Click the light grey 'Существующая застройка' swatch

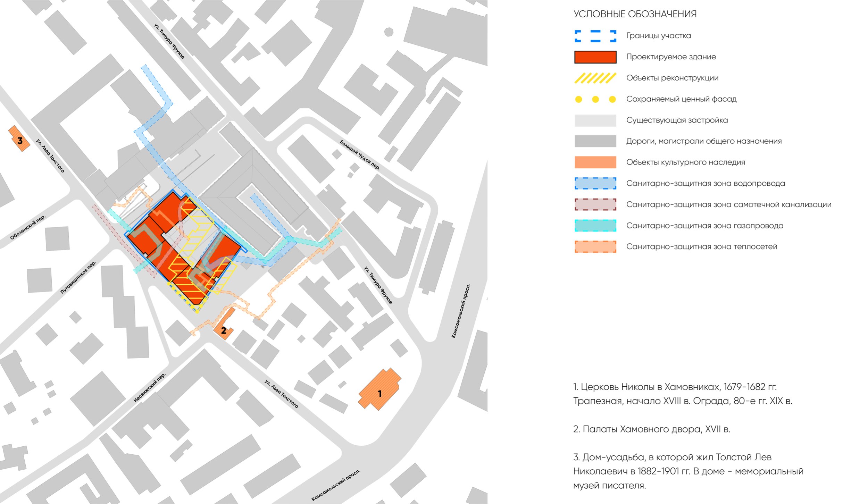coord(595,120)
